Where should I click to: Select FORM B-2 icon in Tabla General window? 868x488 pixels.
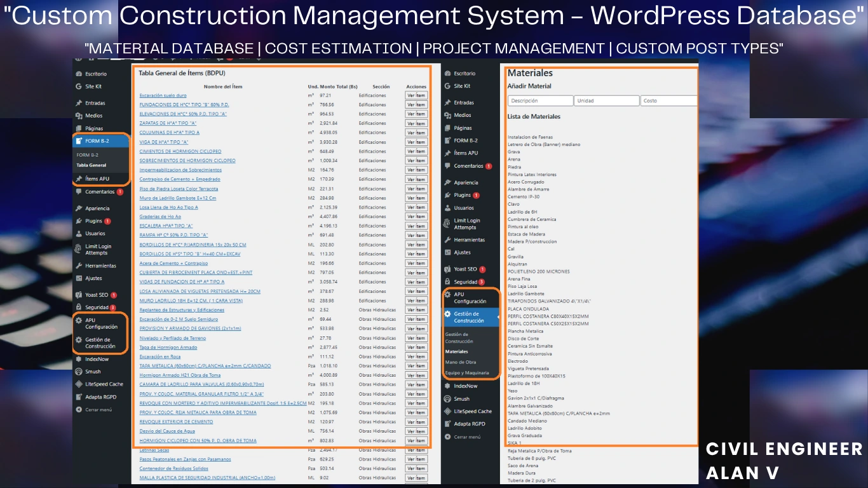coord(79,141)
